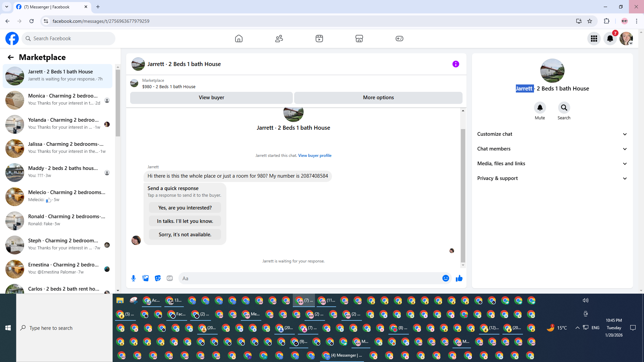Click the chat message scrollbar
Screen dimensions: 644x362
[x=463, y=195]
